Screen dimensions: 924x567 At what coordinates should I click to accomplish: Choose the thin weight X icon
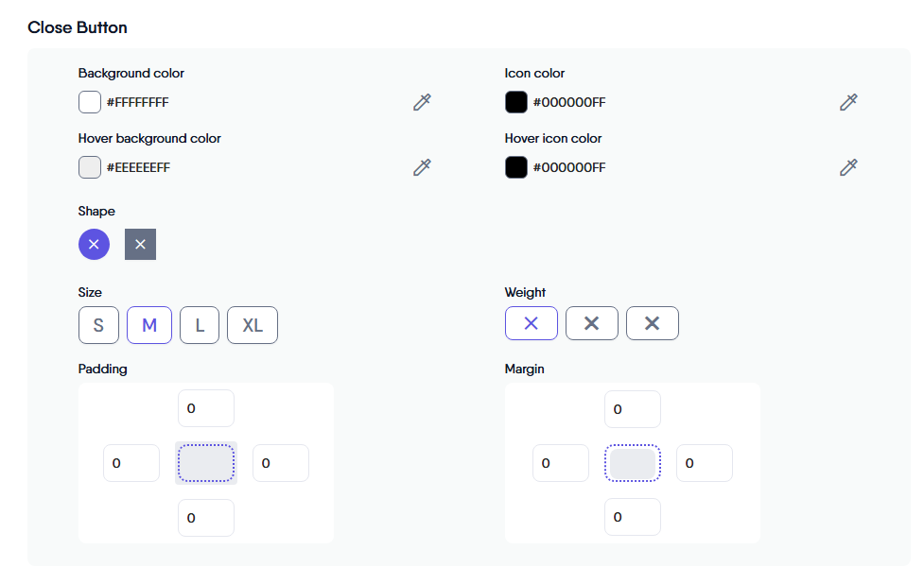tap(531, 323)
